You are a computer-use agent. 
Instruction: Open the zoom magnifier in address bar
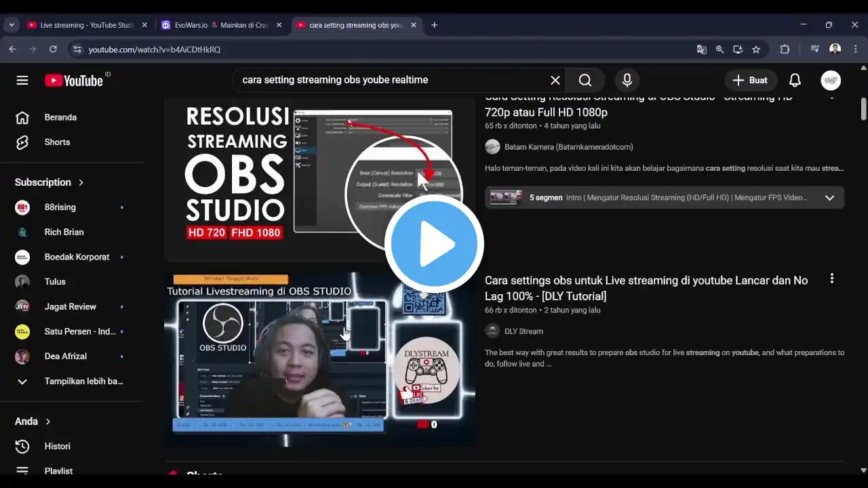(x=719, y=49)
